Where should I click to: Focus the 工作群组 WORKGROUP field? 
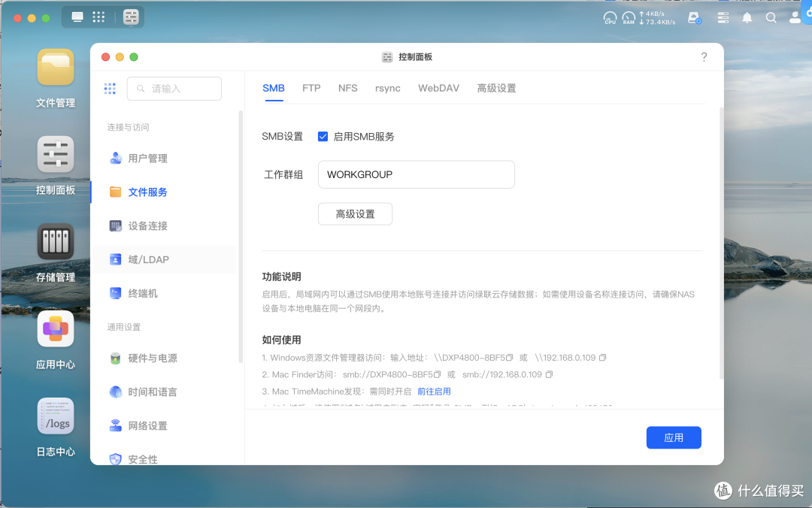[417, 174]
